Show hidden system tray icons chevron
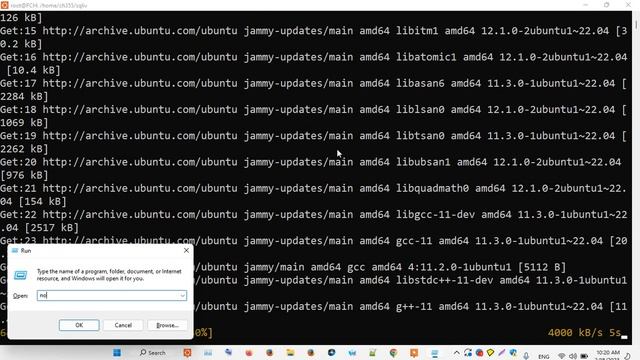The image size is (640, 360). [456, 353]
